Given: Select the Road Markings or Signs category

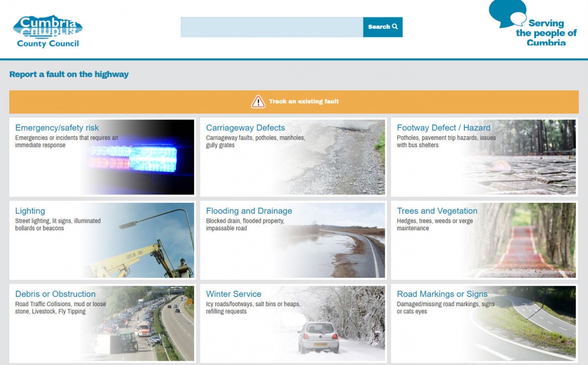Looking at the screenshot, I should pyautogui.click(x=442, y=294).
